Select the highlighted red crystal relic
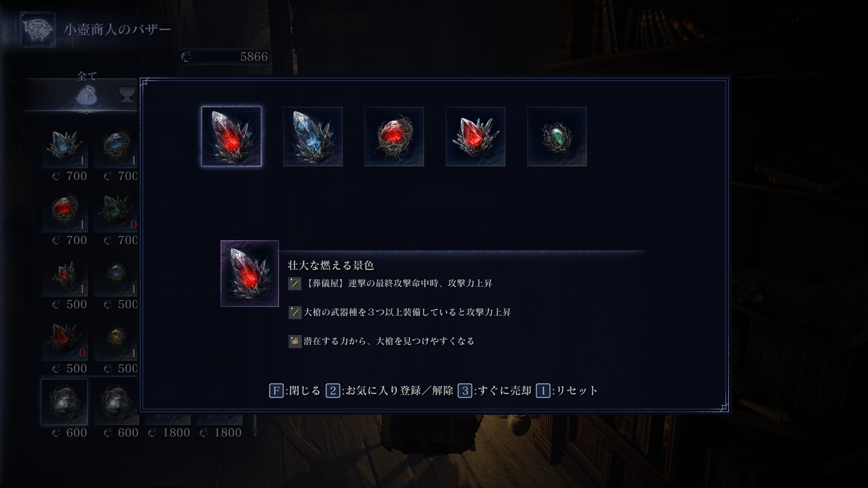 click(231, 136)
